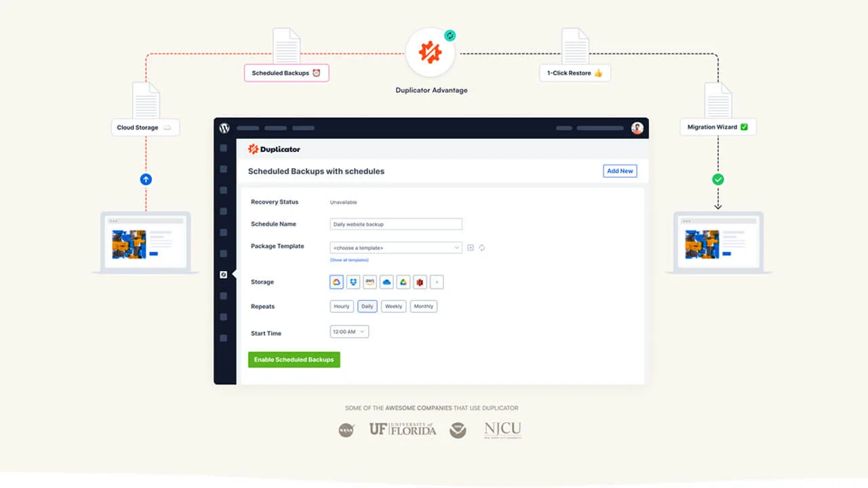868x488 pixels.
Task: Select Dropbox storage icon
Action: pyautogui.click(x=353, y=282)
